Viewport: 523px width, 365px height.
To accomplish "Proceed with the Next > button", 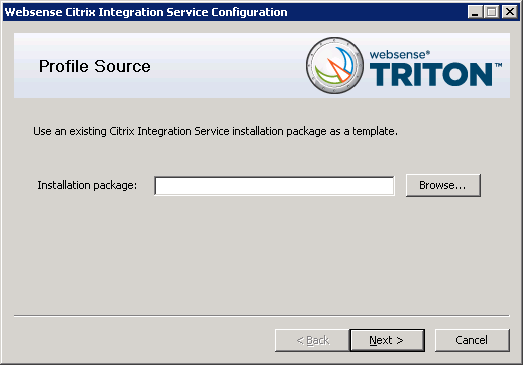I will pos(387,340).
